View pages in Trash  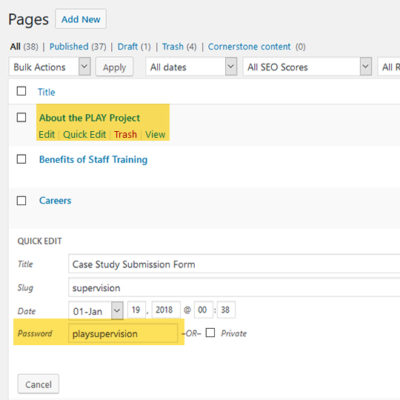173,47
